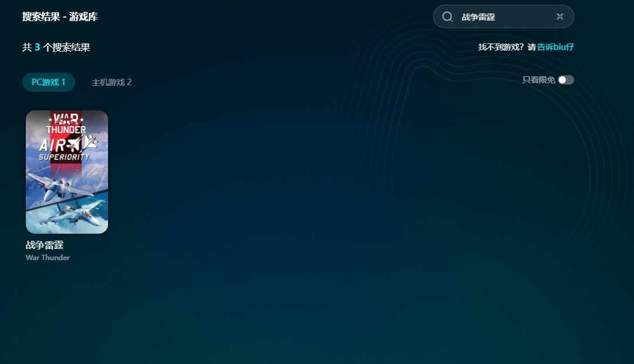Clear the search box with the X icon
634x364 pixels.
pos(559,16)
